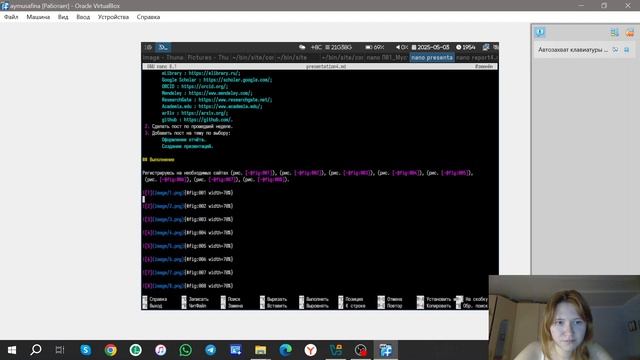Open the Файл menu in VirtualBox

coord(11,17)
